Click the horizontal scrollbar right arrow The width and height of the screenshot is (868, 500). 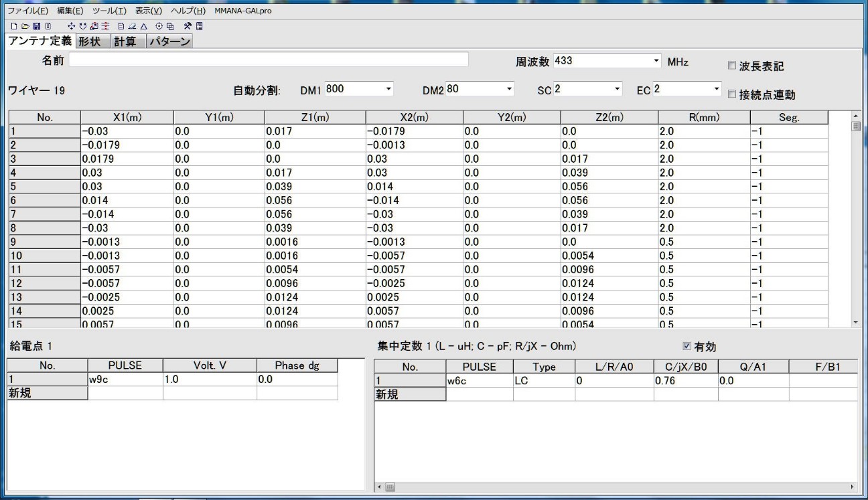click(x=853, y=487)
